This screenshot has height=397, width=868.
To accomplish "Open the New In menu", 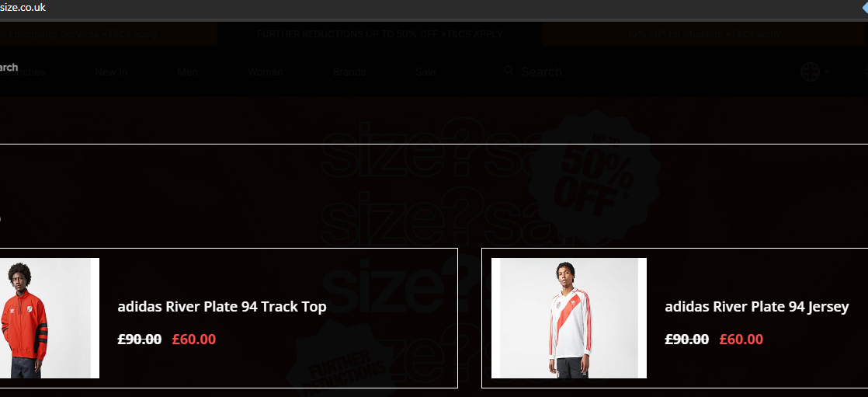I will [111, 72].
